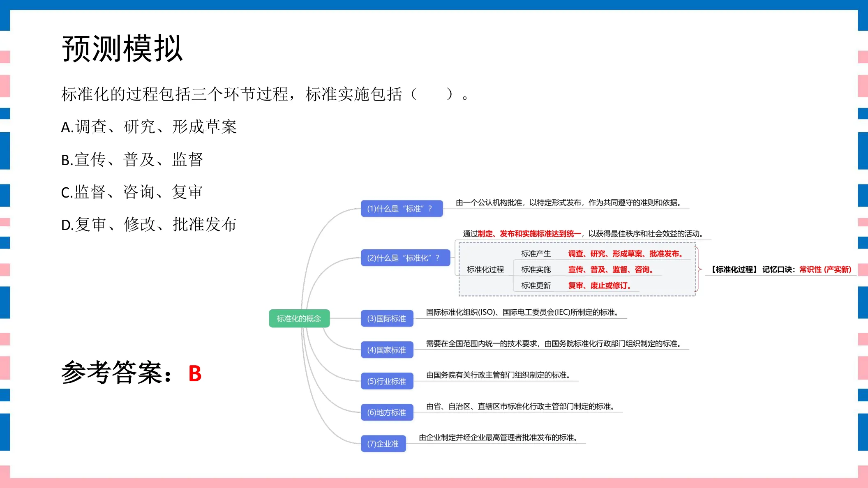This screenshot has width=868, height=488.
Task: Click red text 调查、研究、形成草案、批准发布
Action: click(626, 254)
